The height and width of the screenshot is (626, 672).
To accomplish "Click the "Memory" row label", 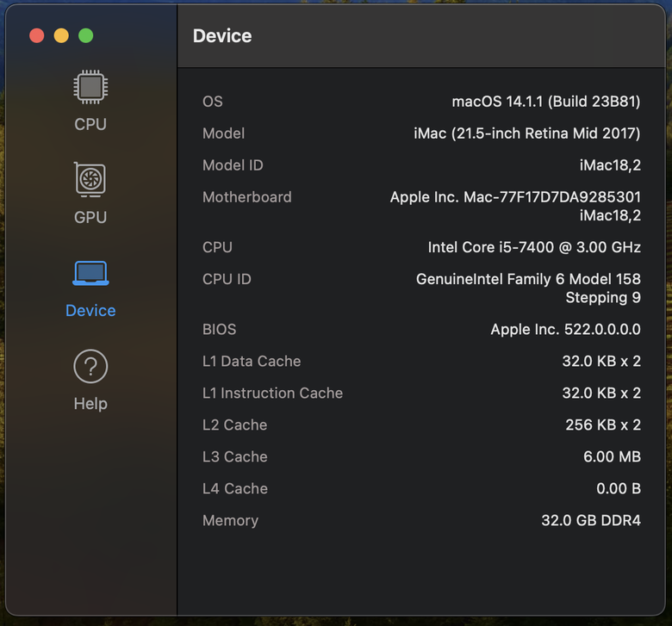I will pyautogui.click(x=231, y=520).
